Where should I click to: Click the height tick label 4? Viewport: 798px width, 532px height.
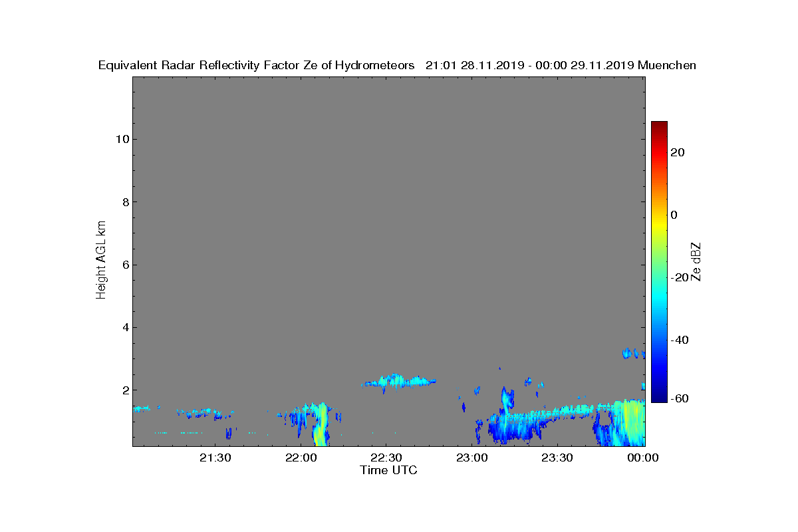coord(124,327)
